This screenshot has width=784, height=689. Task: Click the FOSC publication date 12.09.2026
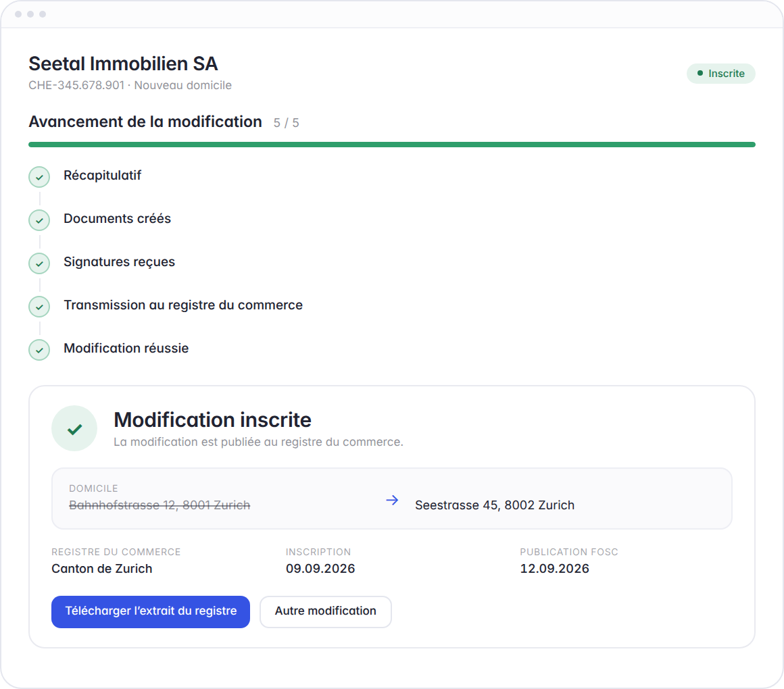tap(554, 569)
